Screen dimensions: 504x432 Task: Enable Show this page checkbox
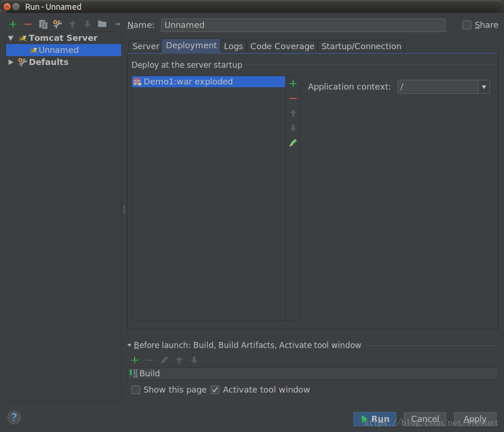pyautogui.click(x=136, y=390)
